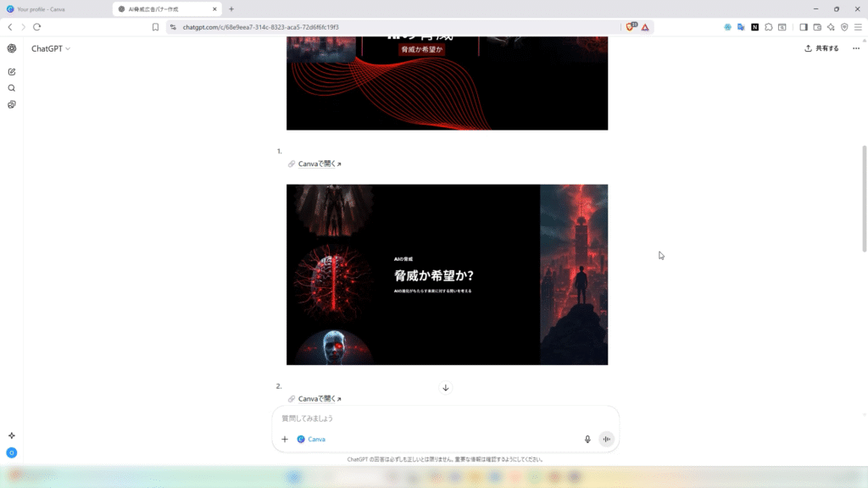The width and height of the screenshot is (868, 488).
Task: Open first "Canvaで開く" link
Action: 319,164
